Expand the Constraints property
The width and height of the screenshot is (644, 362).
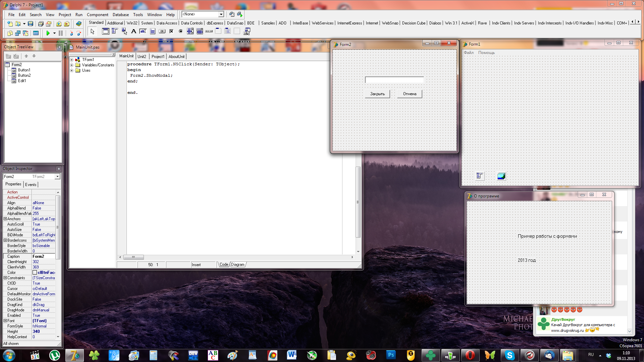(5, 278)
